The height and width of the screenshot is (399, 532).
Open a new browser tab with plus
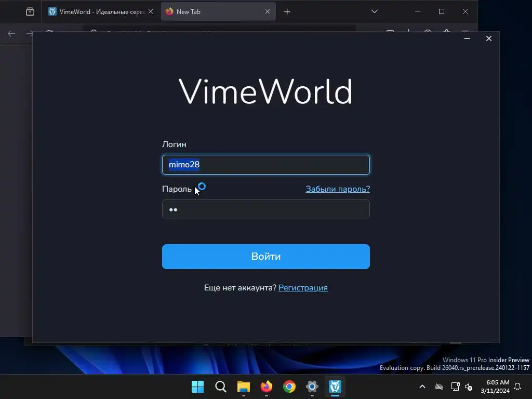pyautogui.click(x=287, y=12)
